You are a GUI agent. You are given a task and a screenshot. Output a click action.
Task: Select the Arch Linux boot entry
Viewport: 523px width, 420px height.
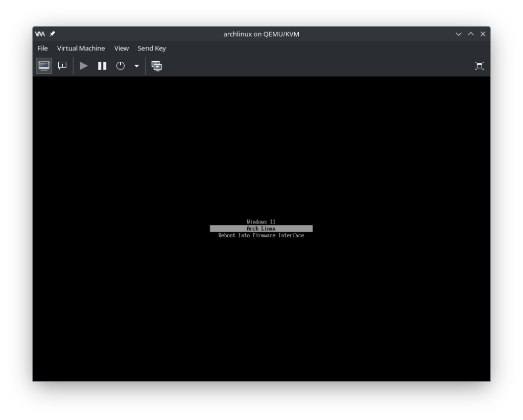click(x=261, y=228)
